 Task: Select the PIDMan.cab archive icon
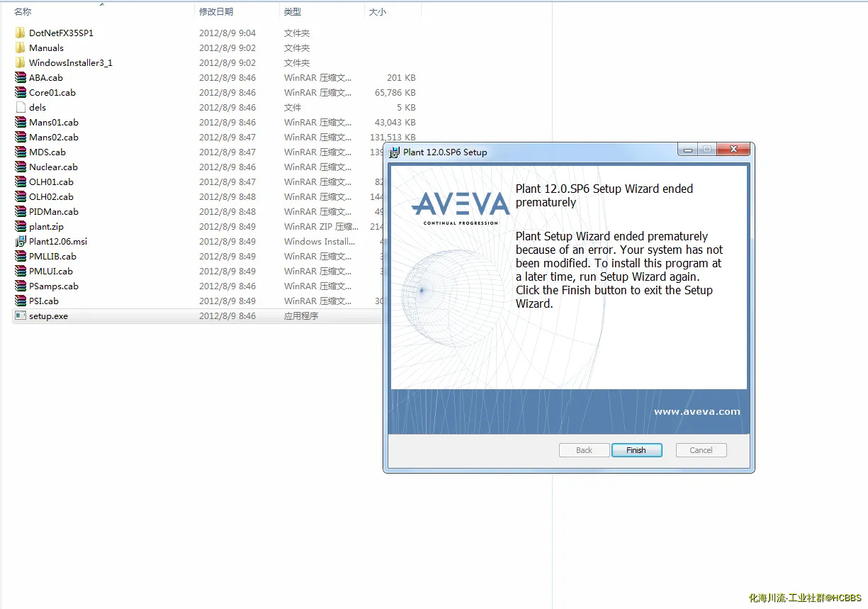[20, 211]
